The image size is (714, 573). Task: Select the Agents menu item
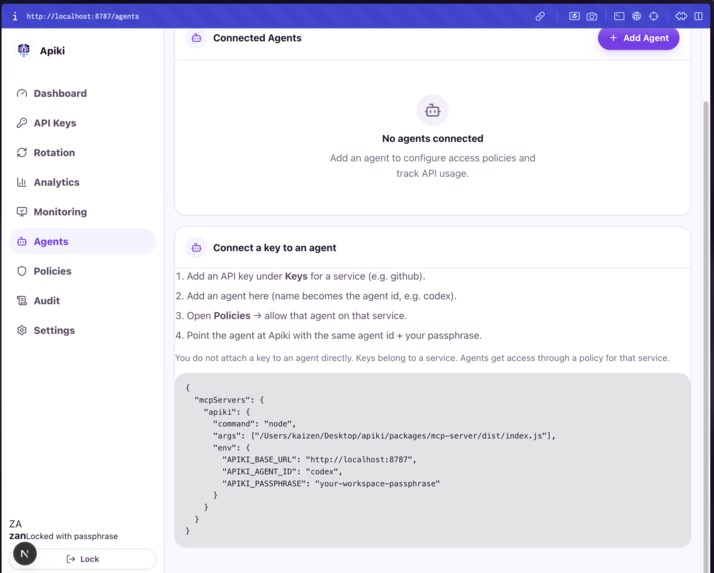(82, 241)
